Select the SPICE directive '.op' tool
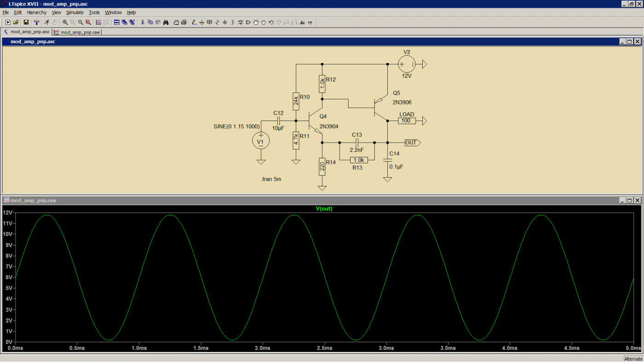 [x=310, y=22]
